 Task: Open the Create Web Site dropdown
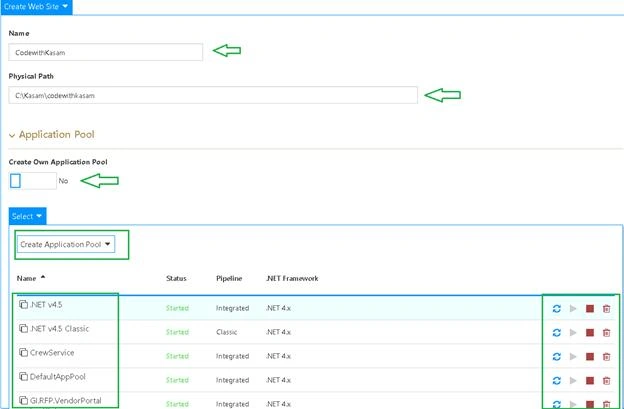pyautogui.click(x=36, y=7)
